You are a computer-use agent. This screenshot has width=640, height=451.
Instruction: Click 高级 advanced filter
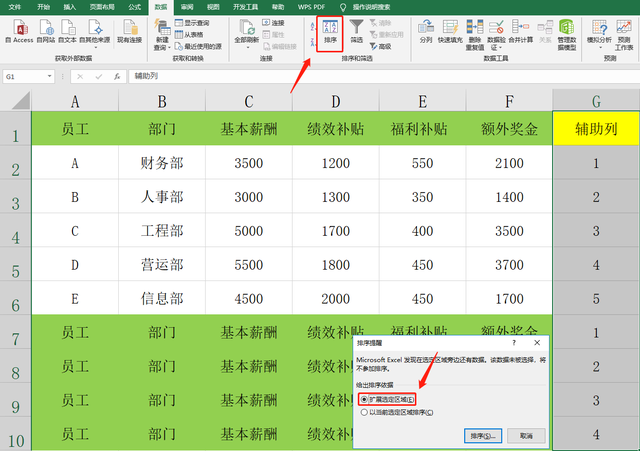point(380,47)
